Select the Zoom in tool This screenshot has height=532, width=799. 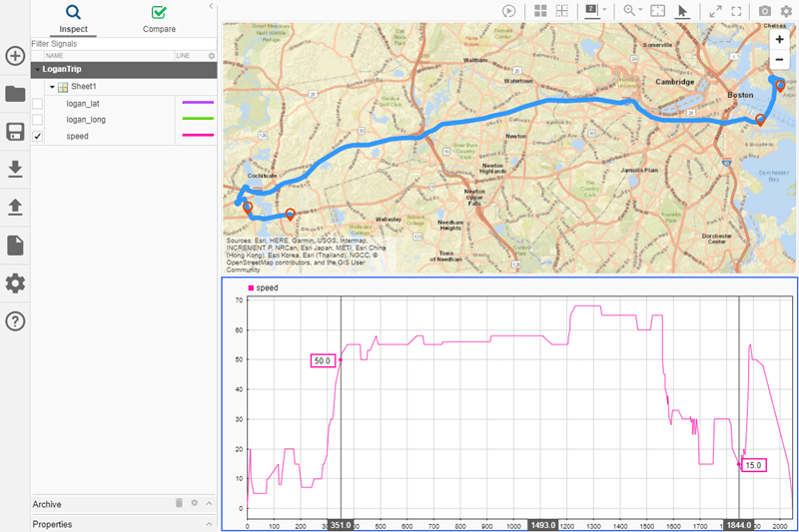(x=629, y=11)
